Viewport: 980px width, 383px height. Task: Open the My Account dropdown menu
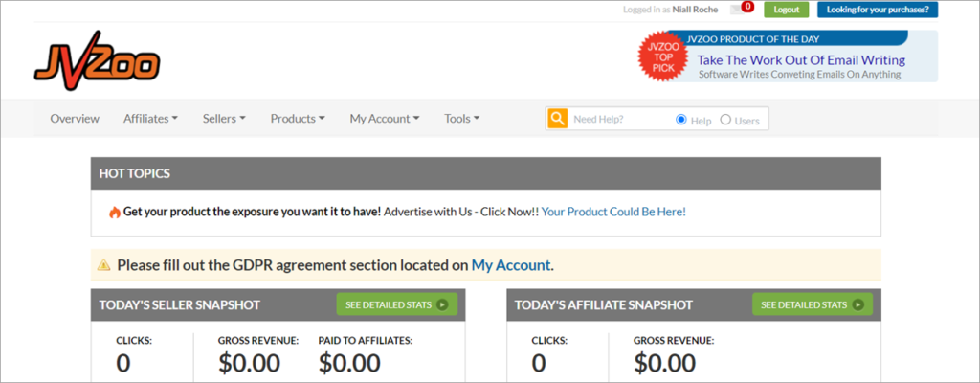(385, 119)
